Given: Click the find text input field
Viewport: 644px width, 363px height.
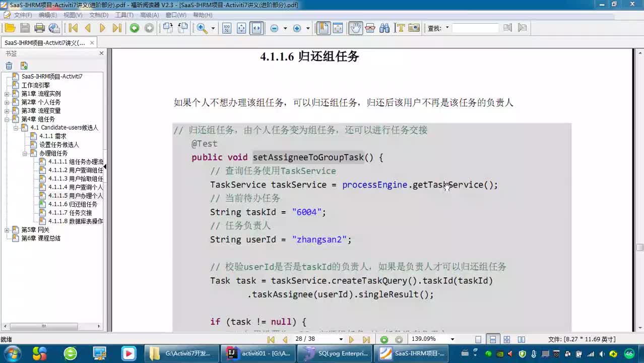Looking at the screenshot, I should tap(475, 28).
